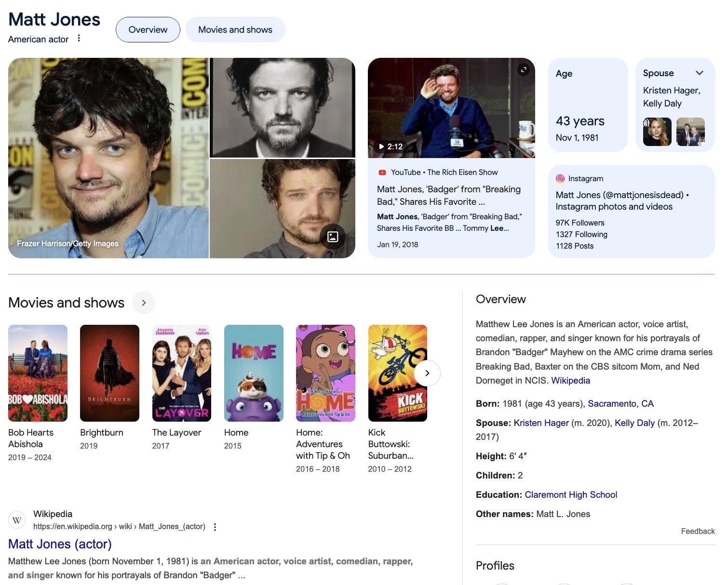728x585 pixels.
Task: Click the Feedback link
Action: (x=698, y=531)
